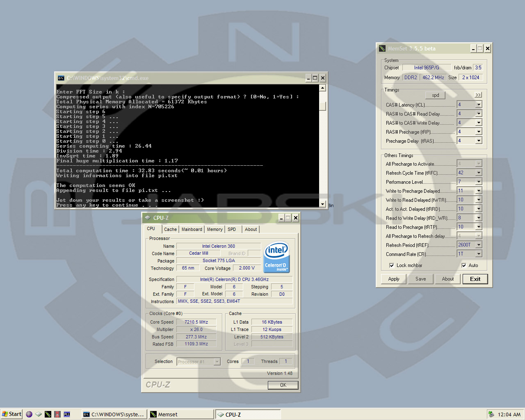Click the CPU-Z window title icon

tap(148, 218)
